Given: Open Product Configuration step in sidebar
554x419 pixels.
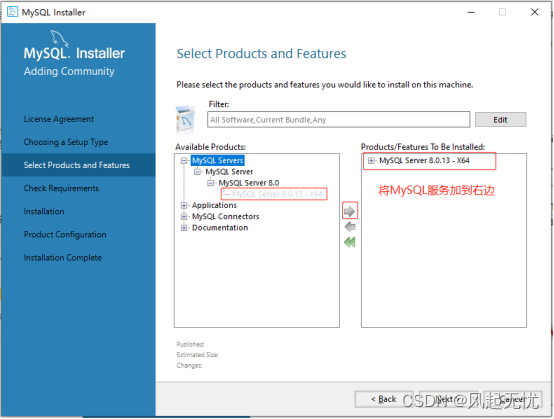Looking at the screenshot, I should [65, 235].
